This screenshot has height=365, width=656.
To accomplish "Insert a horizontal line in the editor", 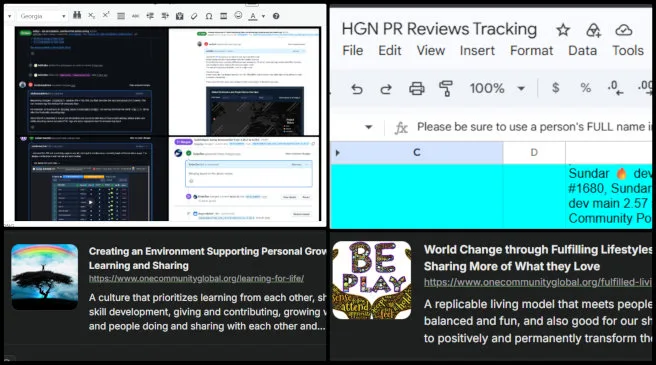I will point(121,16).
